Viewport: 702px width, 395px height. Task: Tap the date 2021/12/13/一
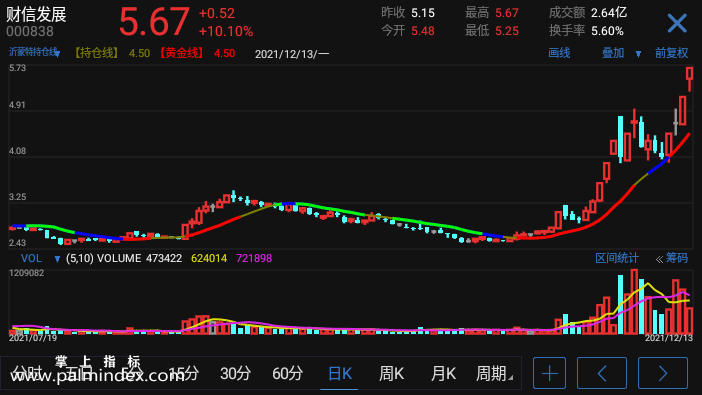pos(292,54)
